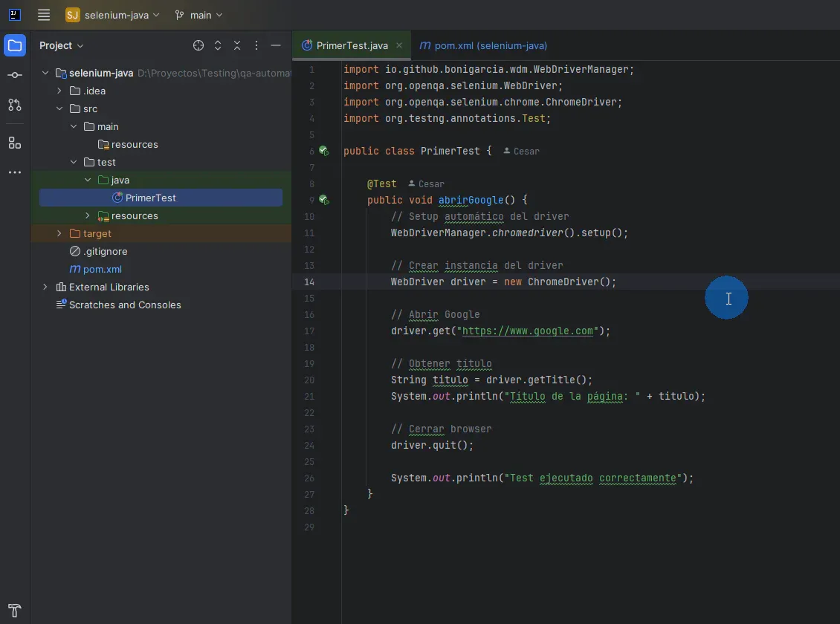Run the PrimerTest class from the gutter

[324, 151]
